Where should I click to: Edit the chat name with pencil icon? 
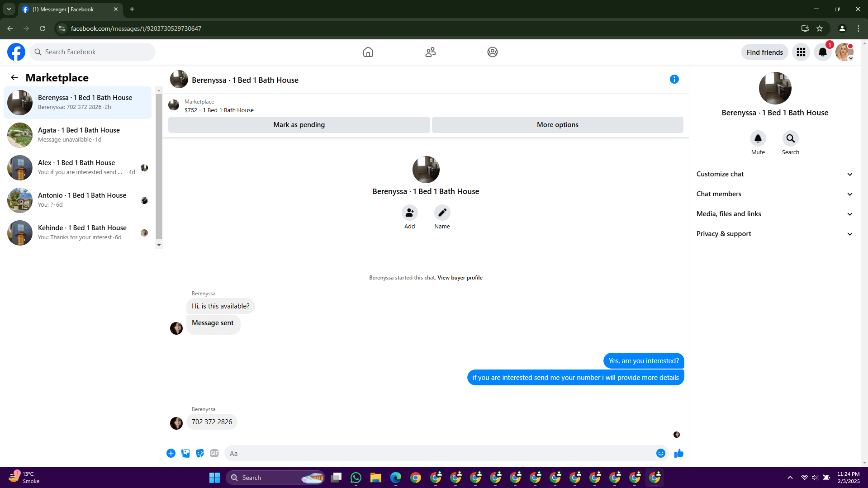point(442,213)
